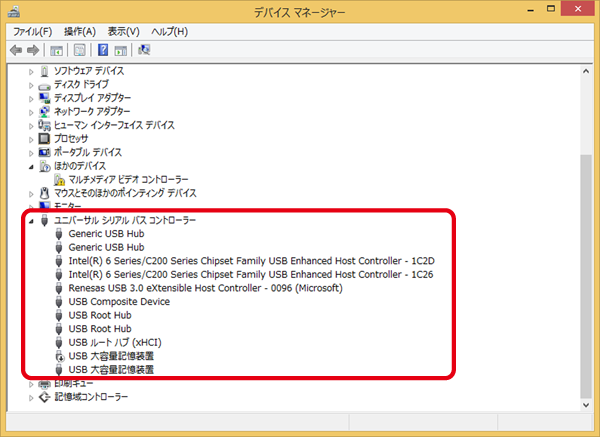
Task: Open the 表示(V) menu
Action: click(123, 31)
